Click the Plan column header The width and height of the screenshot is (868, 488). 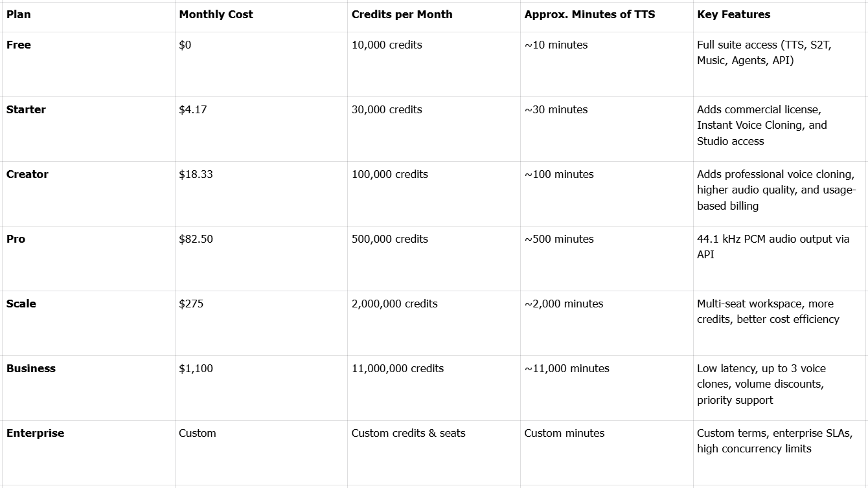(19, 14)
